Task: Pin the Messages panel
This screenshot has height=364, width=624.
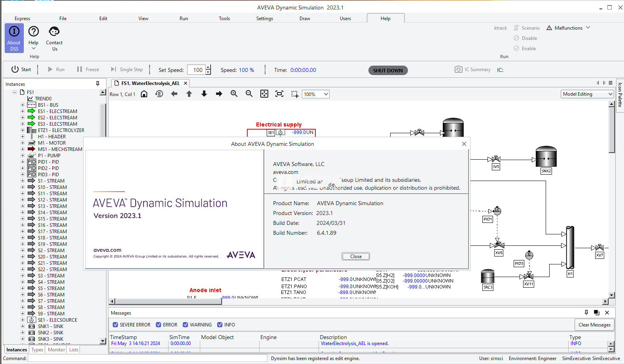Action: pos(586,312)
